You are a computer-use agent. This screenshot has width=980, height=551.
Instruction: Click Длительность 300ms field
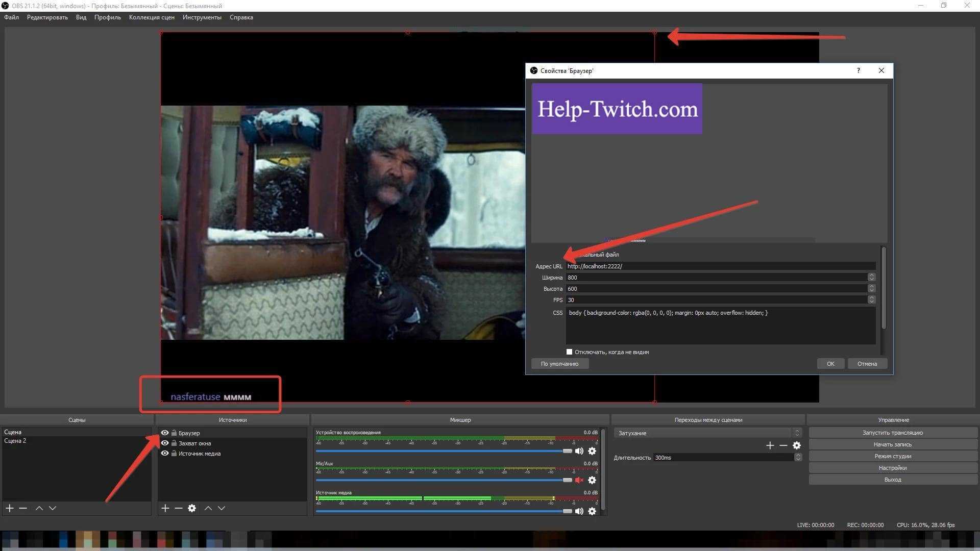724,458
